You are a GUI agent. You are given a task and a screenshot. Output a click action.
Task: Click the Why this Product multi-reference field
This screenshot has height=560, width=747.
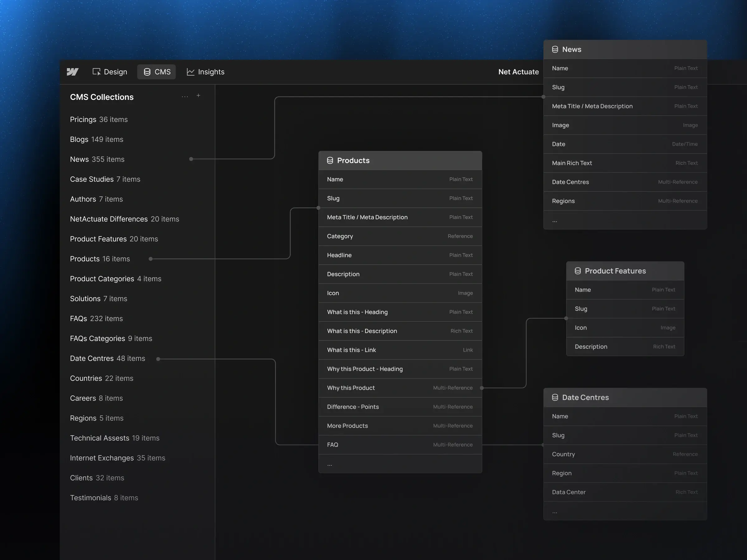point(400,388)
